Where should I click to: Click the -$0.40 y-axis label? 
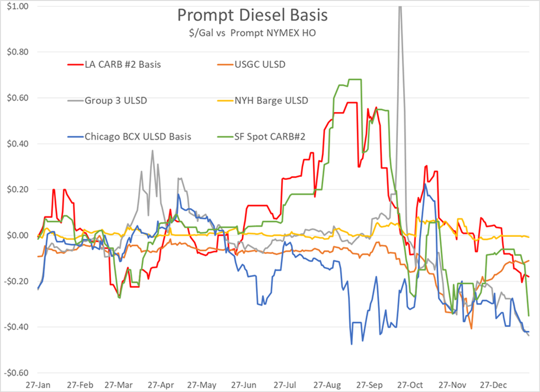(16, 327)
